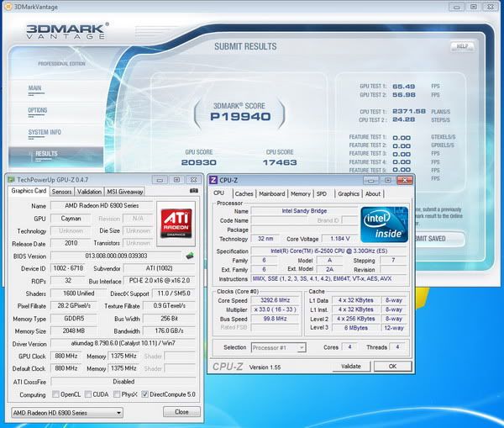Select the Graphics Card tab in GPU-Z
Screen dimensions: 504x428
click(x=29, y=191)
